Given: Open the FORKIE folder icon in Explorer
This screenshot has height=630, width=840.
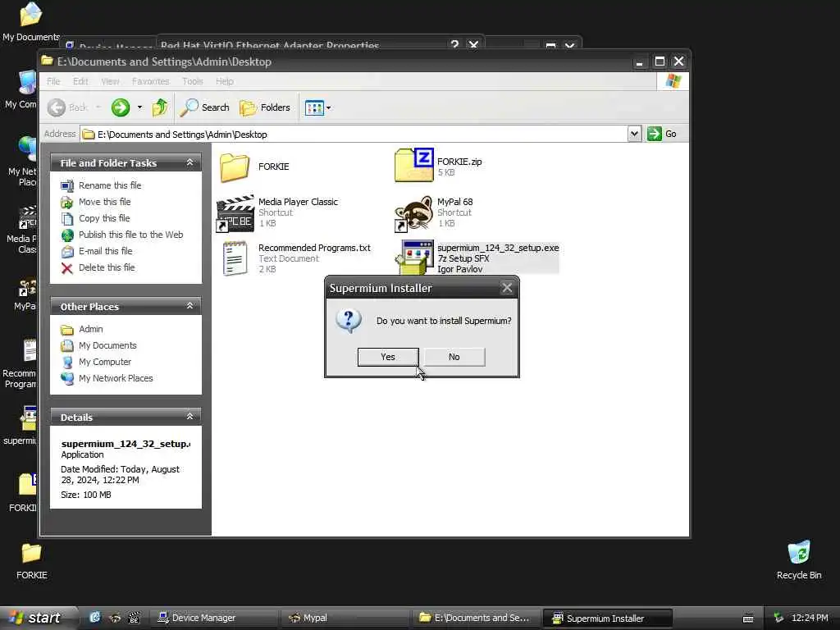Looking at the screenshot, I should point(235,167).
